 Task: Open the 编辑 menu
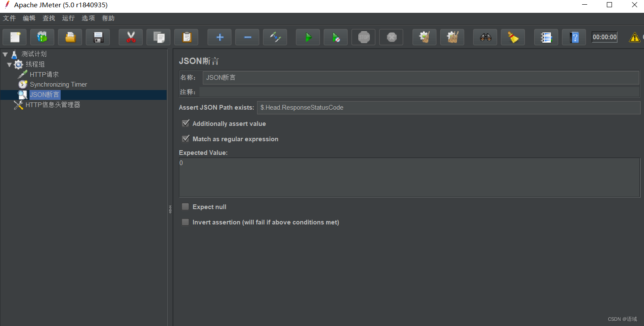point(29,18)
